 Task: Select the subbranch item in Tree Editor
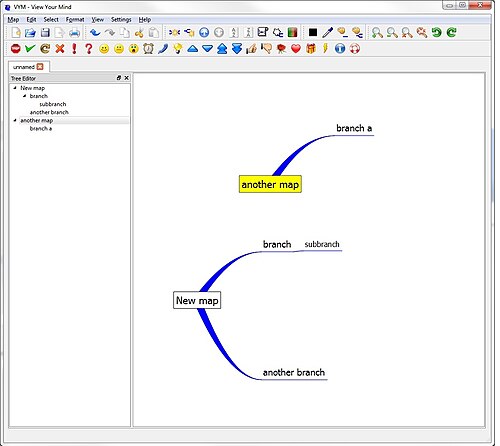[x=53, y=104]
